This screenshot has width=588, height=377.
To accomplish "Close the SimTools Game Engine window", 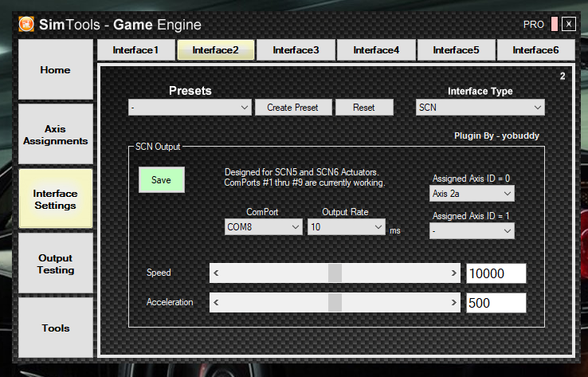I will tap(569, 24).
